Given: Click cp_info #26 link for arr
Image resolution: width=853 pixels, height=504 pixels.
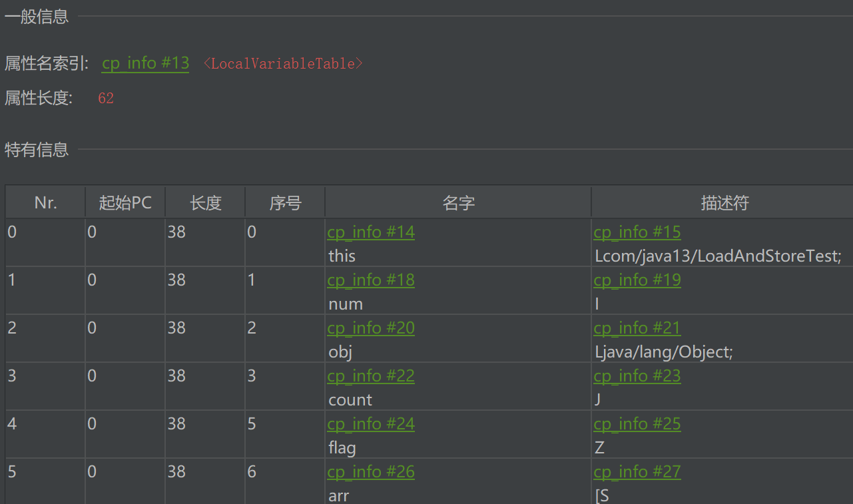Looking at the screenshot, I should tap(370, 472).
